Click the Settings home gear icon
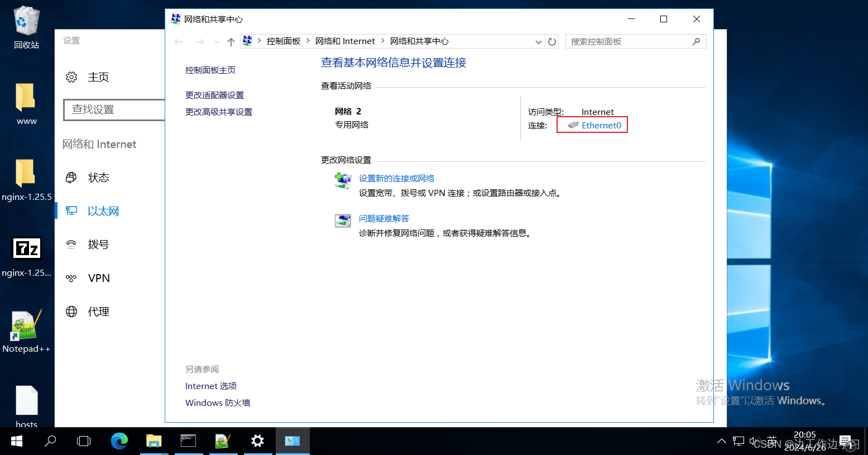 [x=71, y=77]
